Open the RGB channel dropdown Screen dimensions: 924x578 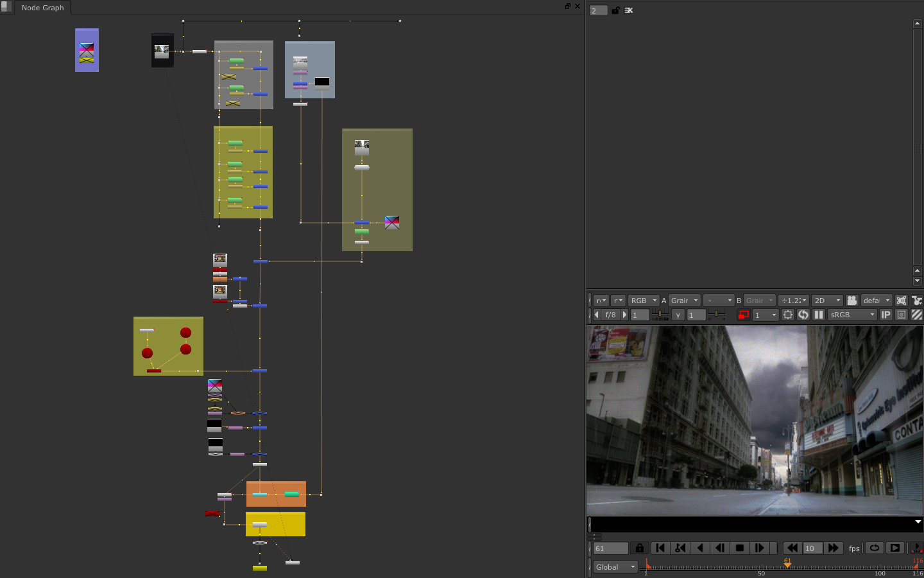[644, 301]
